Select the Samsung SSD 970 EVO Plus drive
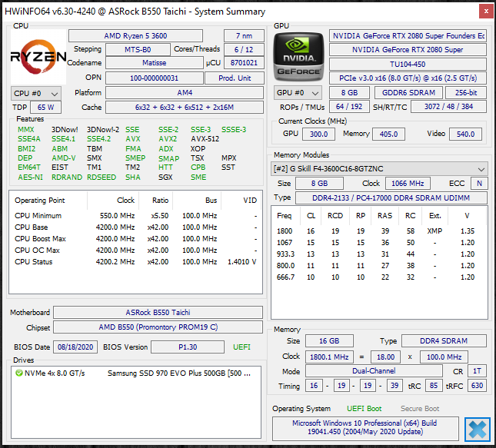496x448 pixels. 136,373
